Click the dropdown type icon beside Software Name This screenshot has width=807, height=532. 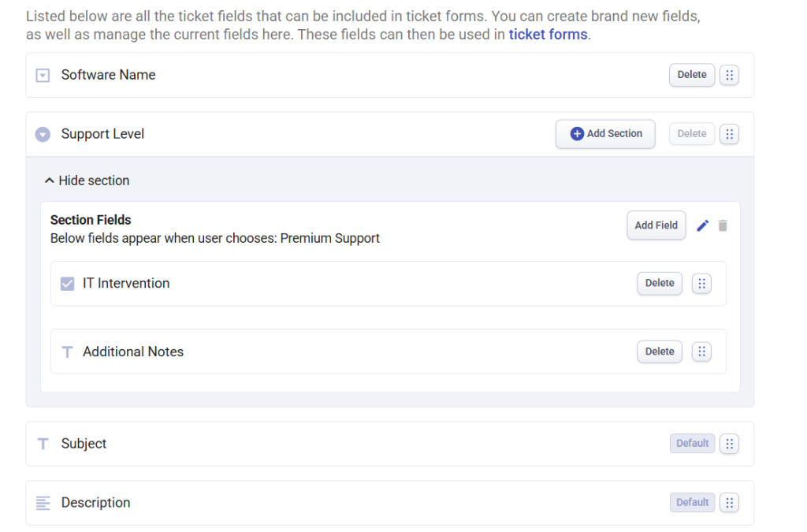(43, 76)
